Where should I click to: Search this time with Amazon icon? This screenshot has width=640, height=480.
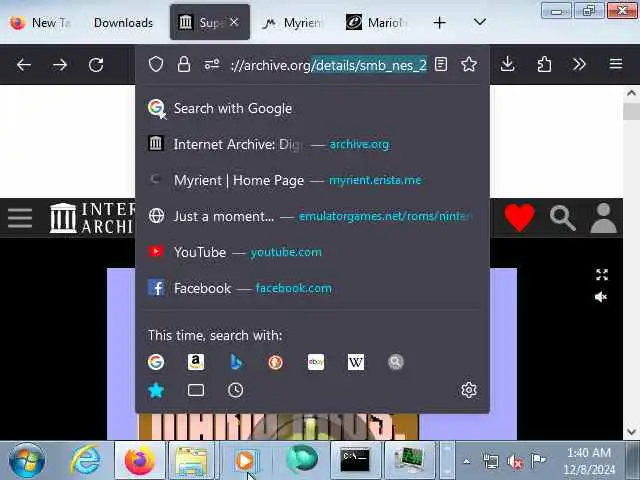[196, 362]
